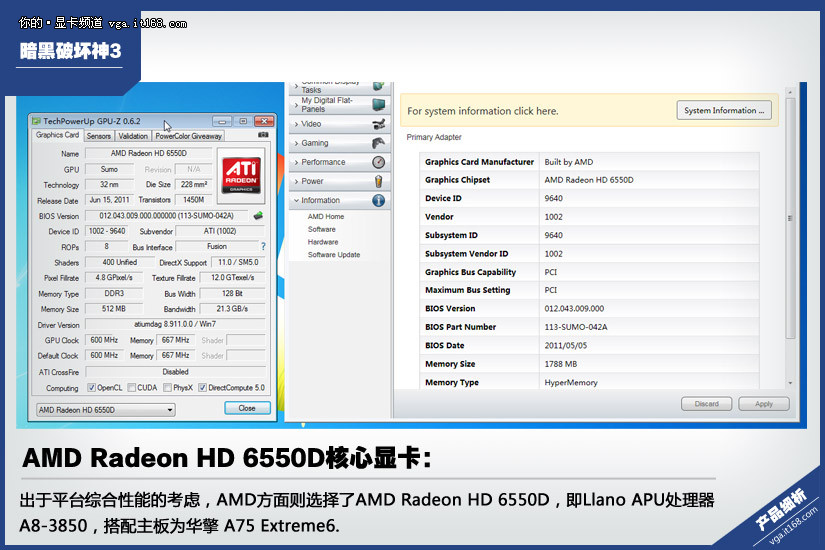Expand the Video section
Screen dimensions: 825x550
[339, 124]
